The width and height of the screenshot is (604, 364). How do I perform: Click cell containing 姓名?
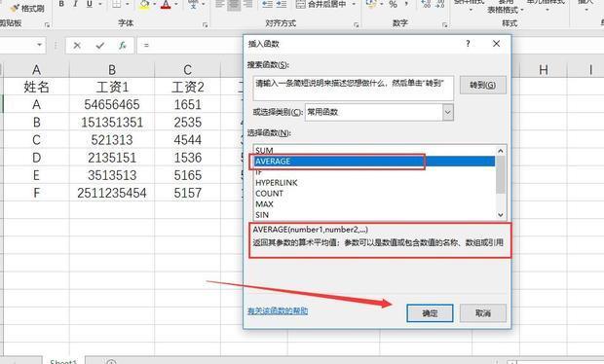[x=36, y=87]
